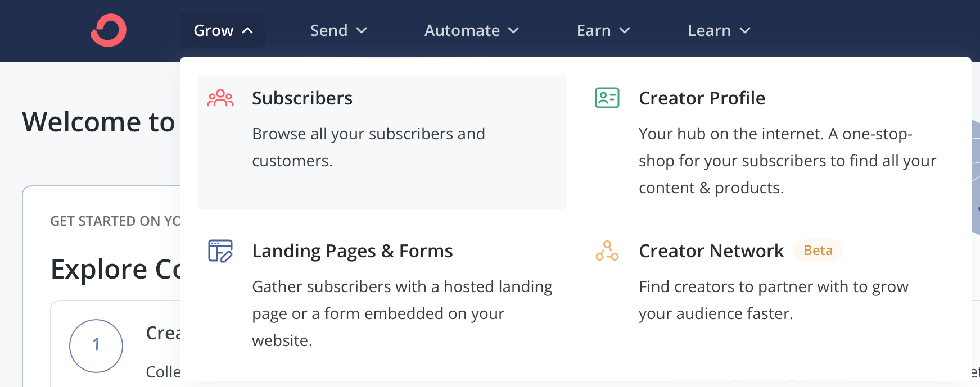The image size is (980, 387).
Task: Click the Subscribers people icon
Action: point(220,98)
